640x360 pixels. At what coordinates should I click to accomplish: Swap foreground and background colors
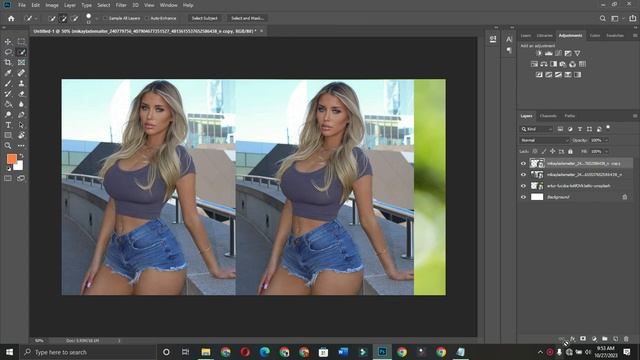pyautogui.click(x=21, y=156)
